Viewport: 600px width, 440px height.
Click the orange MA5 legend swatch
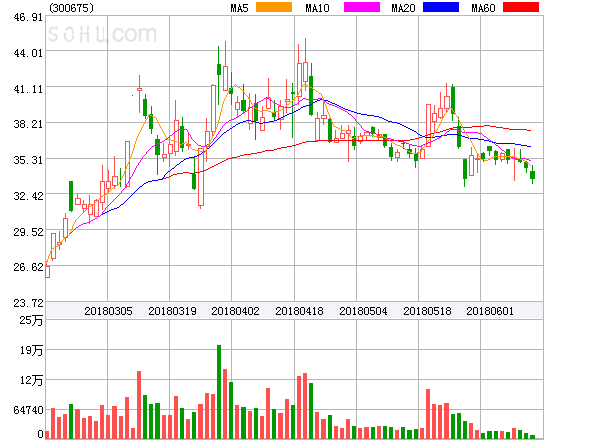click(274, 7)
